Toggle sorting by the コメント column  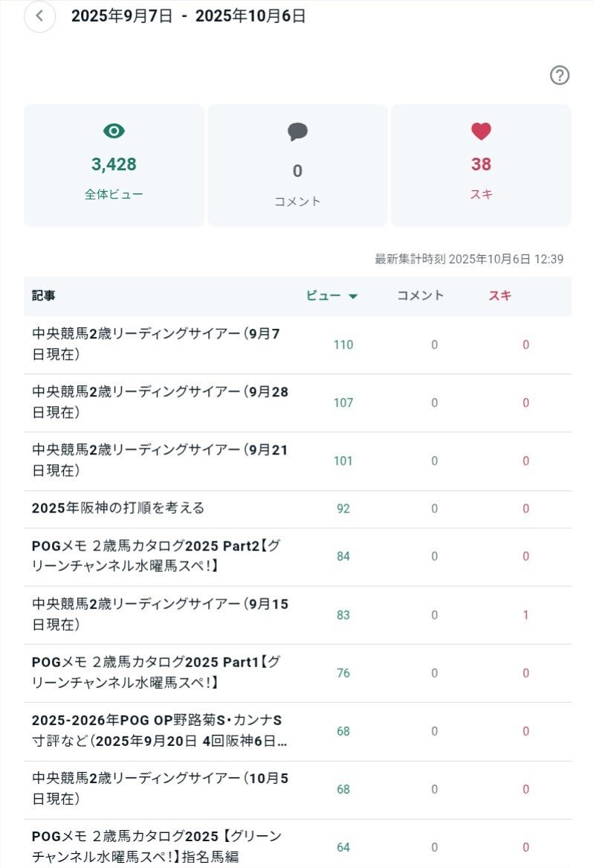[419, 296]
